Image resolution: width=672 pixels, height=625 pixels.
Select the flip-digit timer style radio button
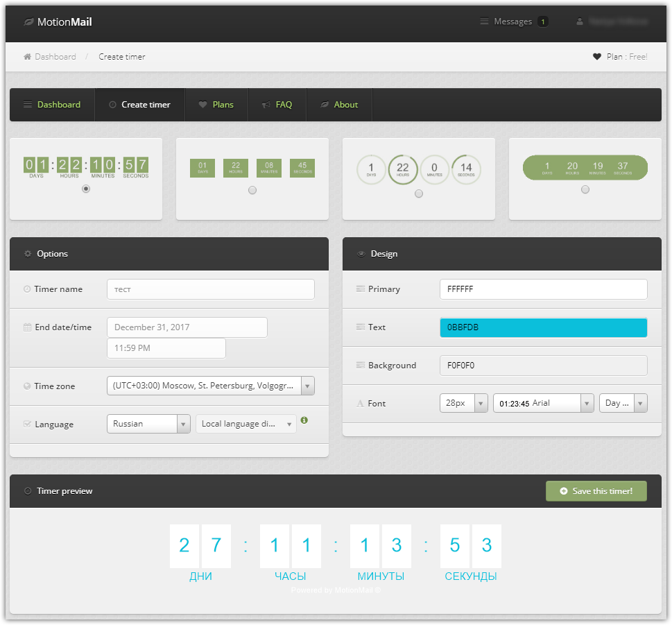pos(86,189)
